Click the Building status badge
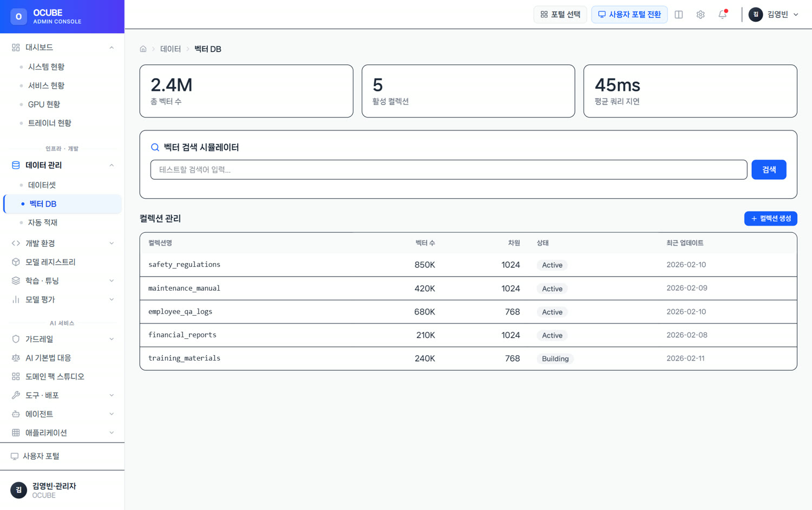 point(555,359)
